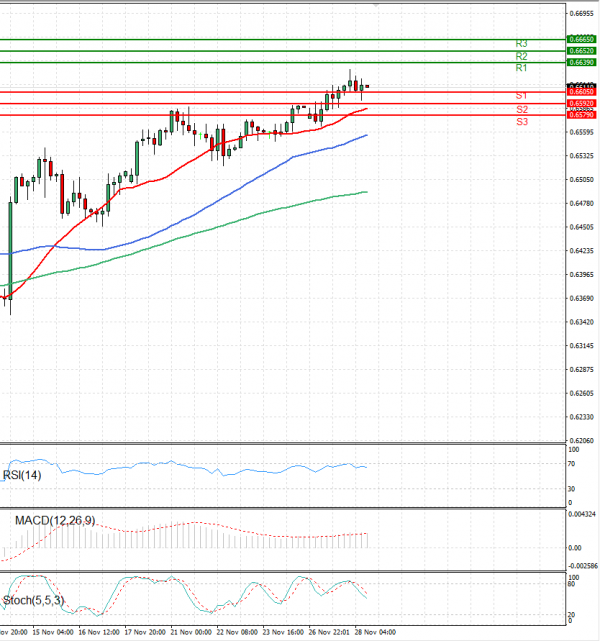Click the 21 Nov 00:00 time label

191,632
